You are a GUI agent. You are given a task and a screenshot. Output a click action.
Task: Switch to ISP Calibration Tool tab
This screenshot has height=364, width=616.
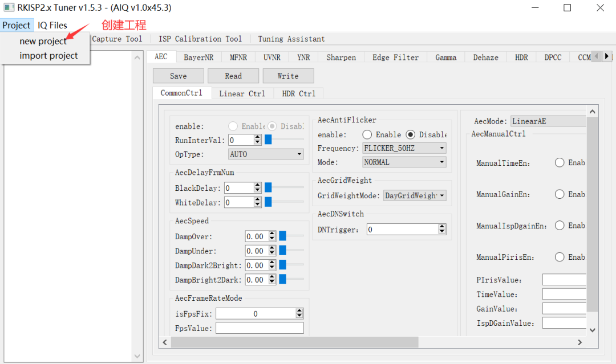point(200,39)
